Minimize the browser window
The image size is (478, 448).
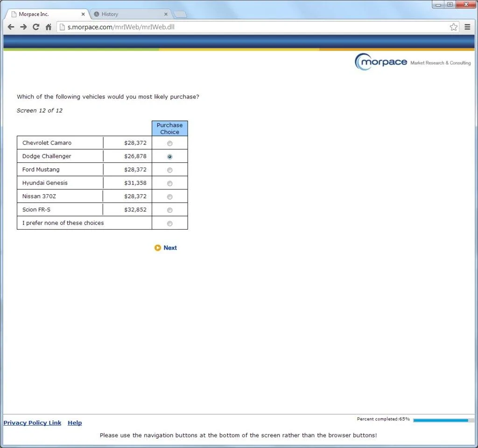438,4
